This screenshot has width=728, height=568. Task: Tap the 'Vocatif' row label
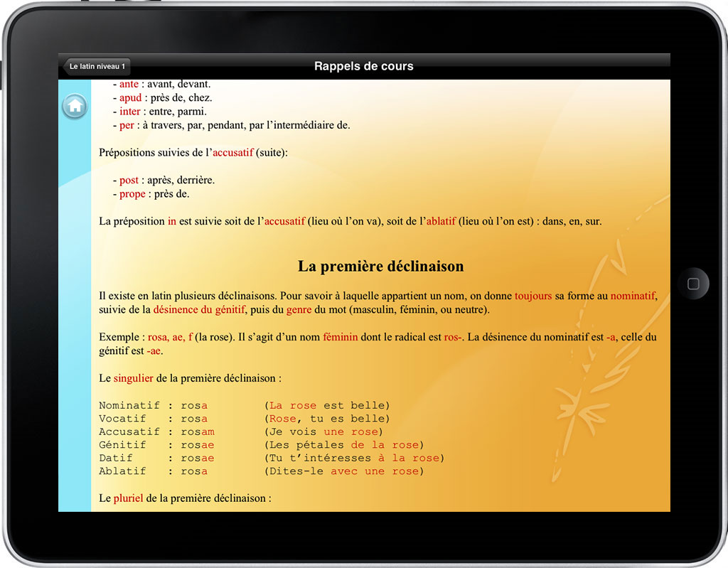(x=122, y=419)
